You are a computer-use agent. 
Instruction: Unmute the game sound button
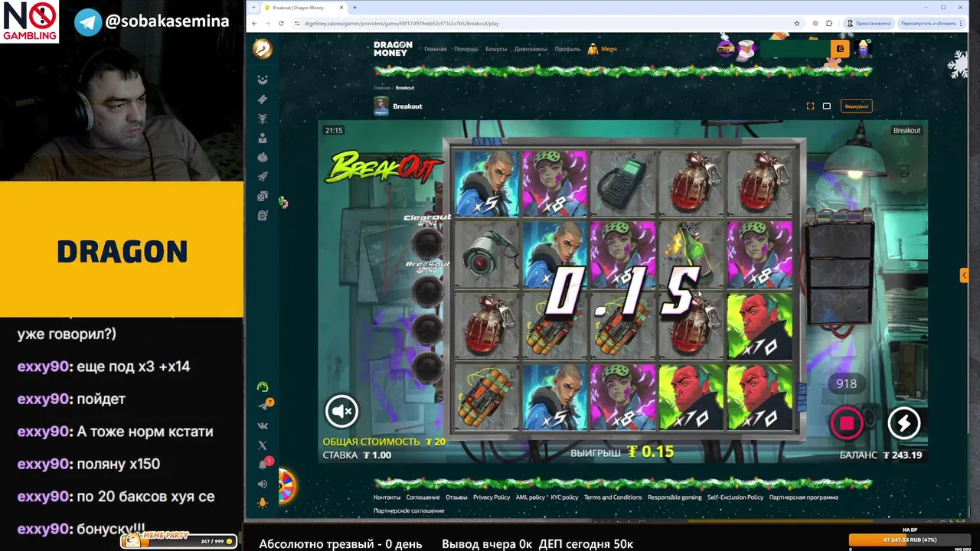[x=341, y=411]
